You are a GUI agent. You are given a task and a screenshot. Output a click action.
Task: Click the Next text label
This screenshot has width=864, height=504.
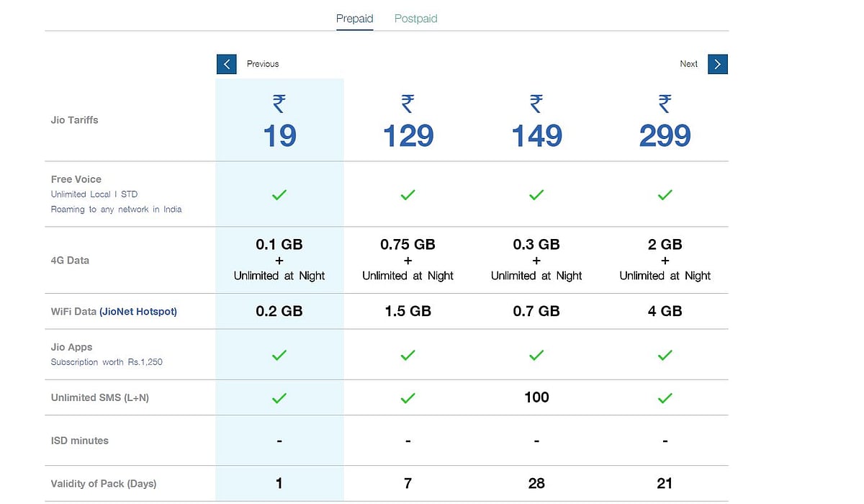point(688,64)
